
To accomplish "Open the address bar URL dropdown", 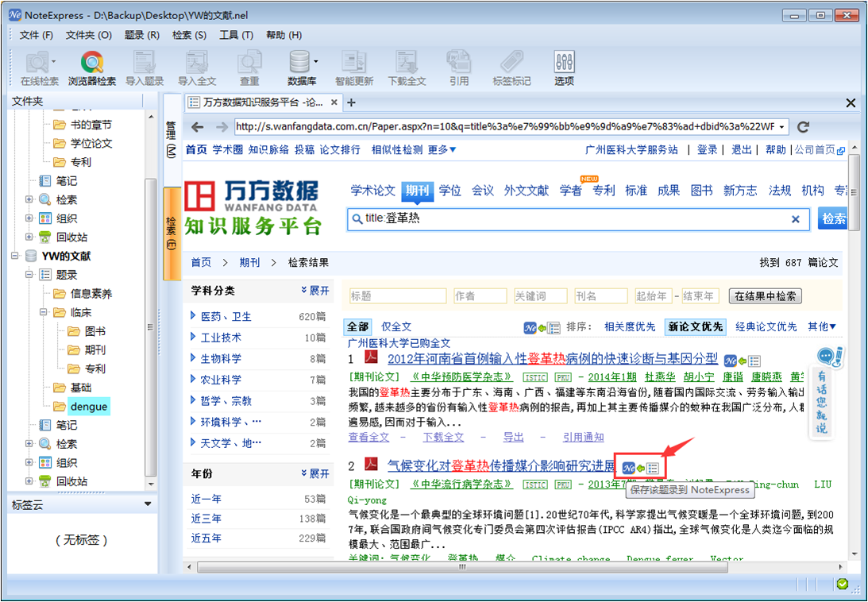I will (x=781, y=127).
